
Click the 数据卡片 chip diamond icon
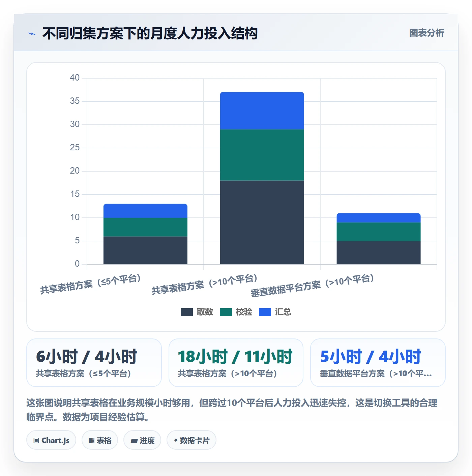tap(176, 440)
